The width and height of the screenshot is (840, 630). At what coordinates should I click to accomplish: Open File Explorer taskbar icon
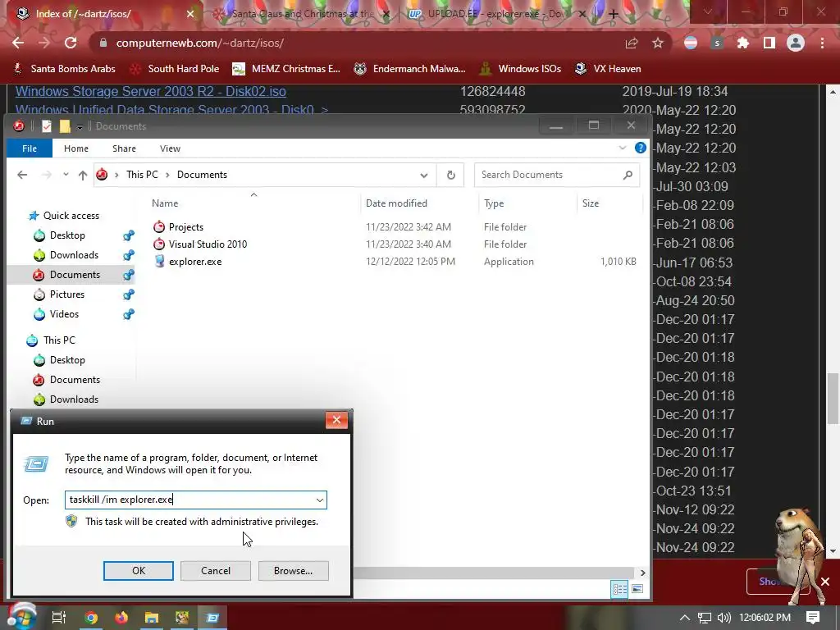click(152, 618)
